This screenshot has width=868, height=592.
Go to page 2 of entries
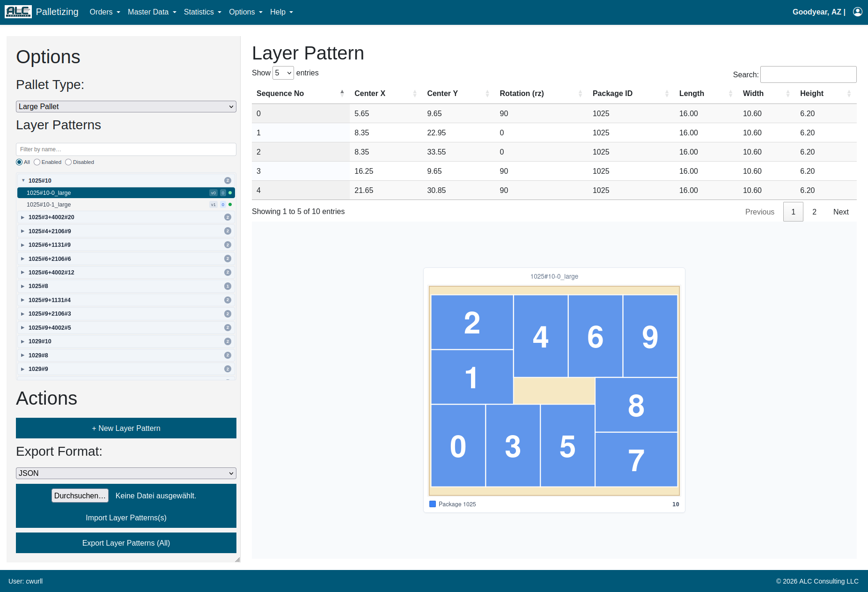[814, 212]
